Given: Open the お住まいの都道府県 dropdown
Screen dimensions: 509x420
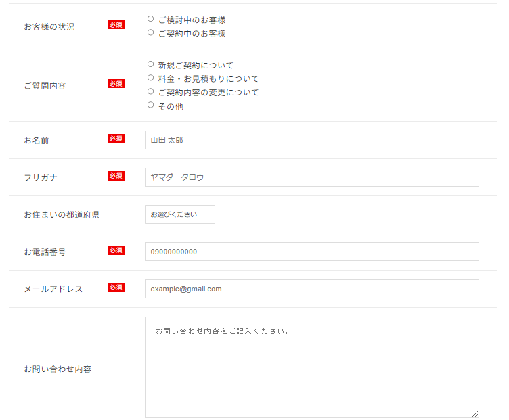Looking at the screenshot, I should tap(179, 214).
